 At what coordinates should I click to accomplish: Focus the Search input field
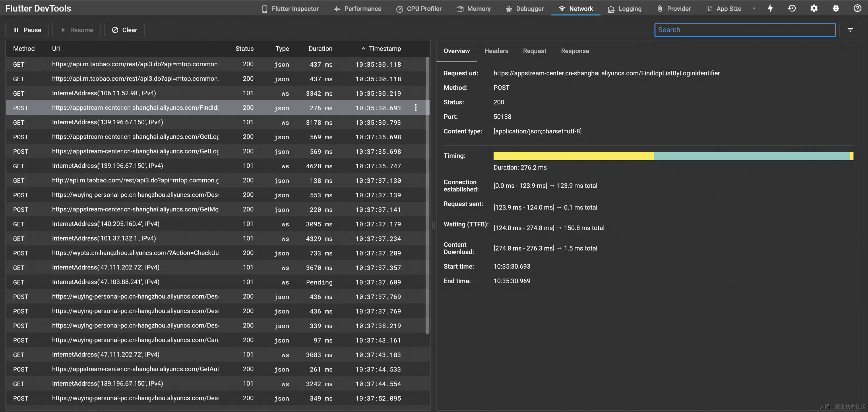pos(745,30)
